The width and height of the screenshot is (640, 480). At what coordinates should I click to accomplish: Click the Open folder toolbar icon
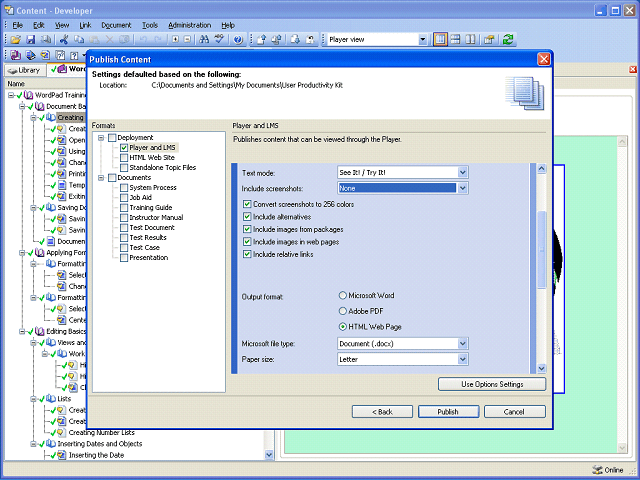[x=16, y=40]
